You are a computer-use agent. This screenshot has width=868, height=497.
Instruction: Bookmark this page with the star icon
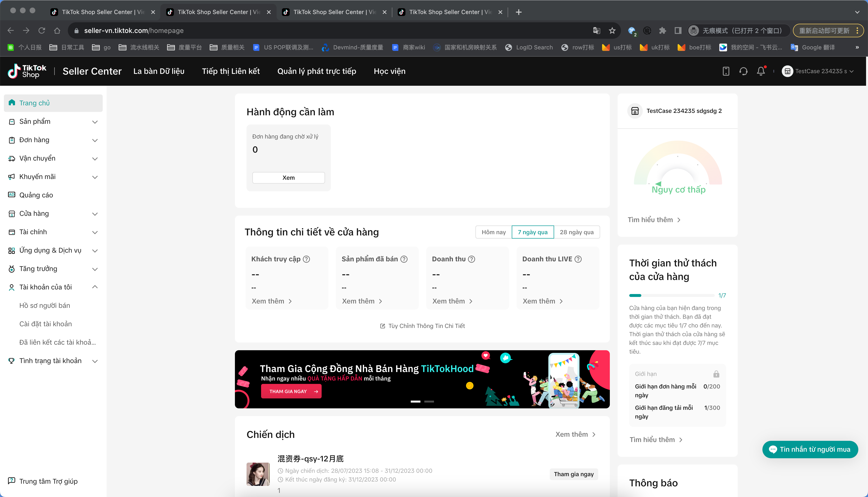click(612, 31)
